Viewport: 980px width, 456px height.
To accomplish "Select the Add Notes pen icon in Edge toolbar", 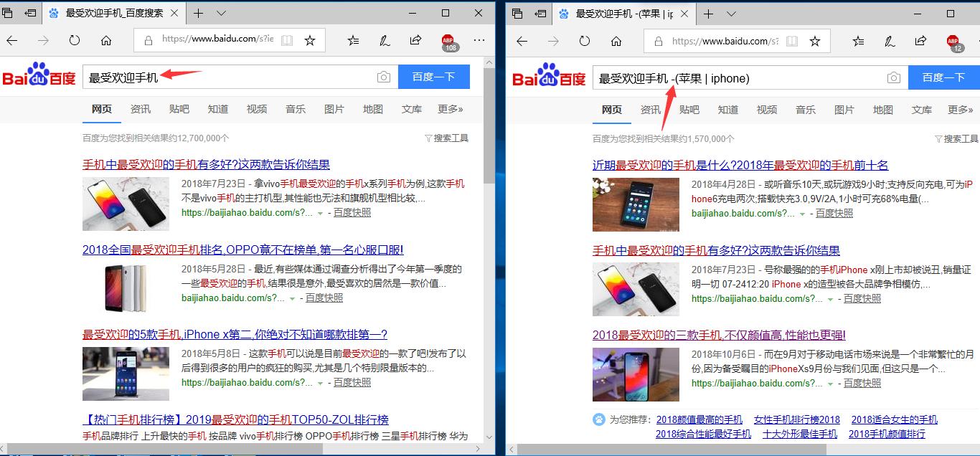I will coord(384,41).
